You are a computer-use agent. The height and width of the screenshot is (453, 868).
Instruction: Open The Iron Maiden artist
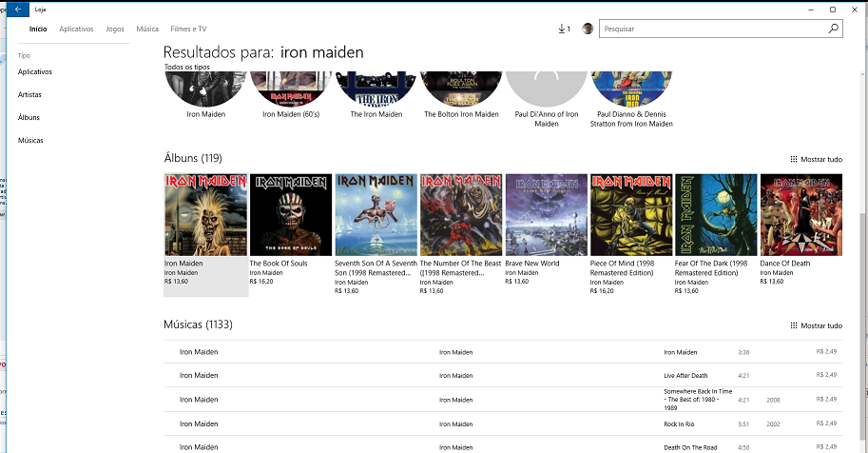click(376, 89)
